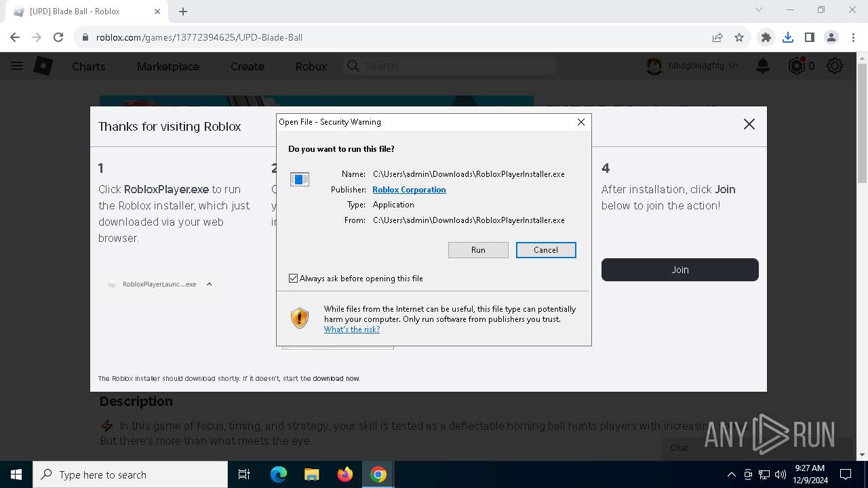The image size is (868, 488).
Task: Open the user avatar profile icon
Action: 654,66
